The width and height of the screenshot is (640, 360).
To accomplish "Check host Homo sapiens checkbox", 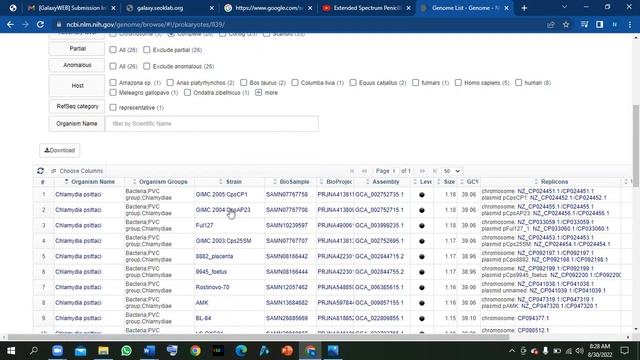I will (458, 82).
